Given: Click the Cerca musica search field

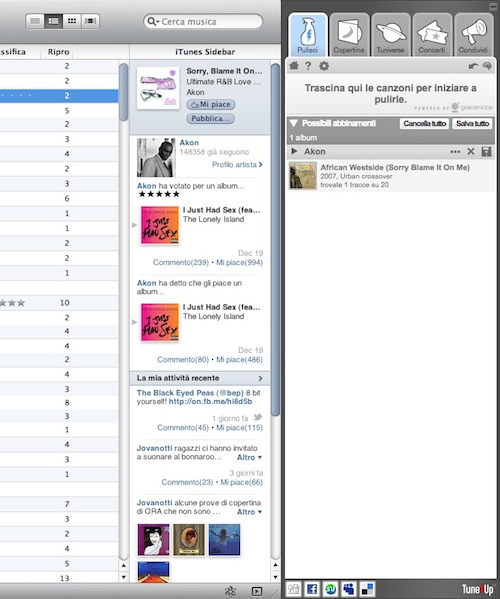Looking at the screenshot, I should pyautogui.click(x=203, y=21).
